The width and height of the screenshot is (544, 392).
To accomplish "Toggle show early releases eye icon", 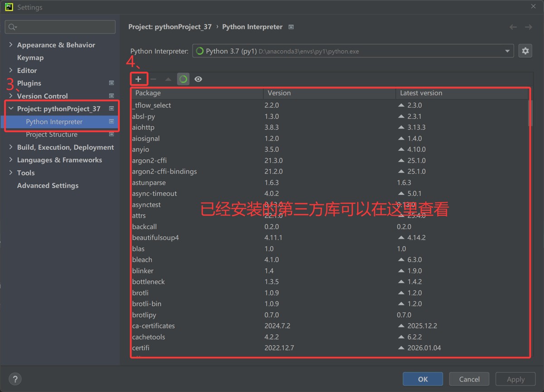I will pyautogui.click(x=198, y=79).
